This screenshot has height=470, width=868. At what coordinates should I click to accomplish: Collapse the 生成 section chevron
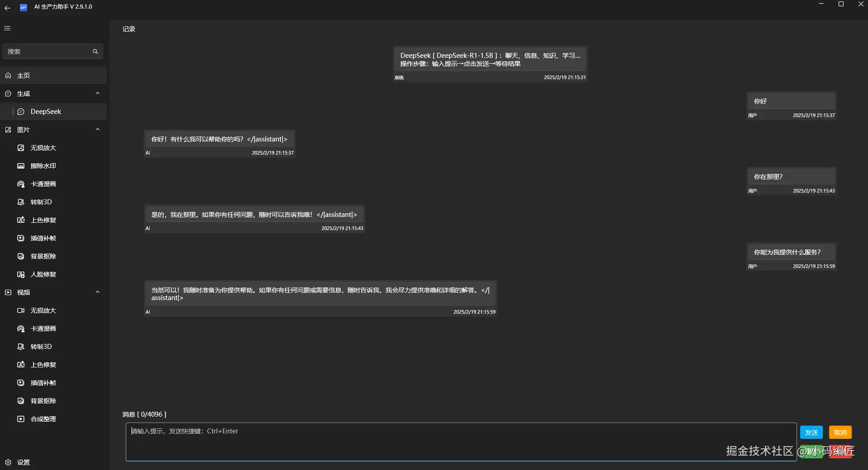98,94
